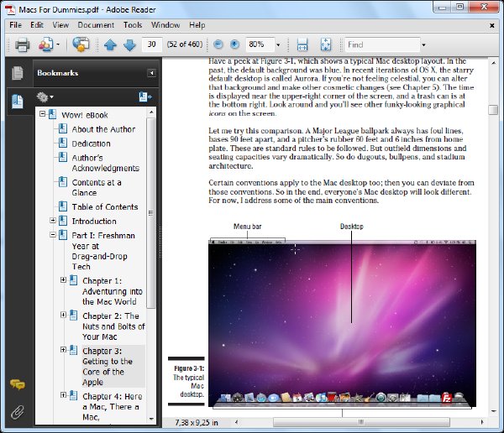
Task: Click expand current bookmark icon
Action: click(145, 97)
